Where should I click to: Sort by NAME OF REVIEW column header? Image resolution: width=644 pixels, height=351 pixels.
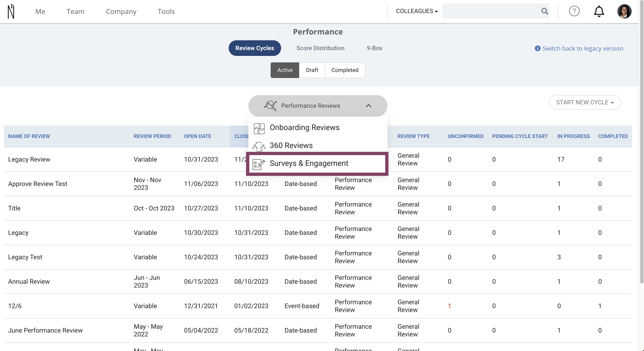click(29, 136)
